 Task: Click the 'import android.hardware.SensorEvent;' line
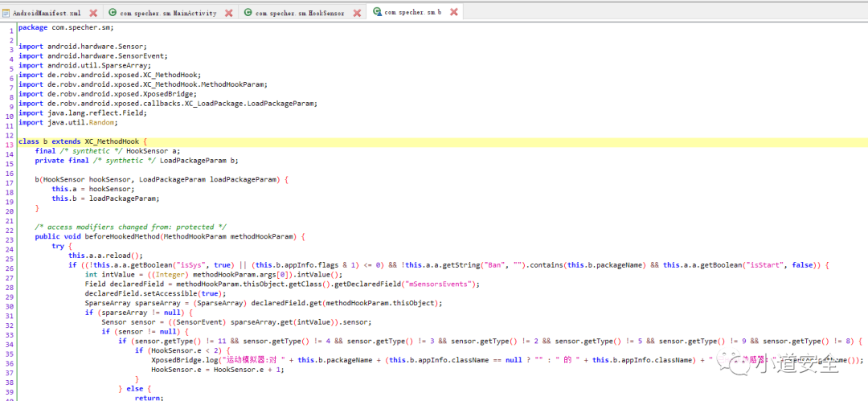tap(93, 56)
